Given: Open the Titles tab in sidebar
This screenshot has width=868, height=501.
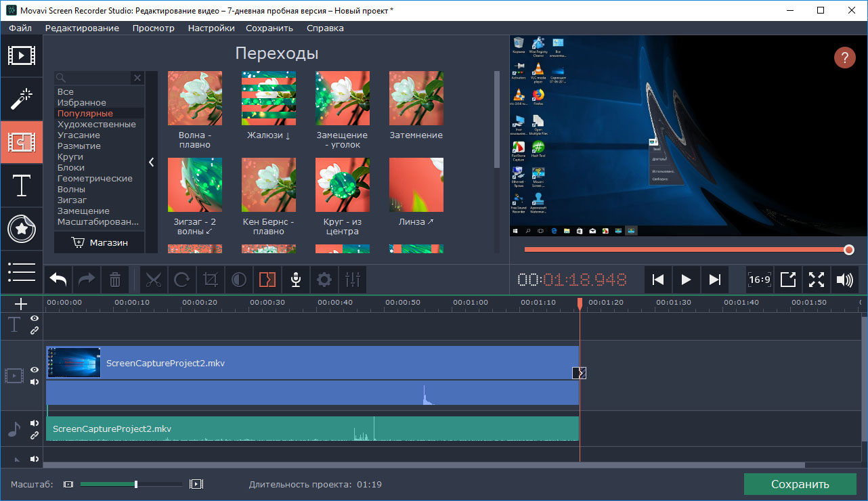Looking at the screenshot, I should click(22, 185).
